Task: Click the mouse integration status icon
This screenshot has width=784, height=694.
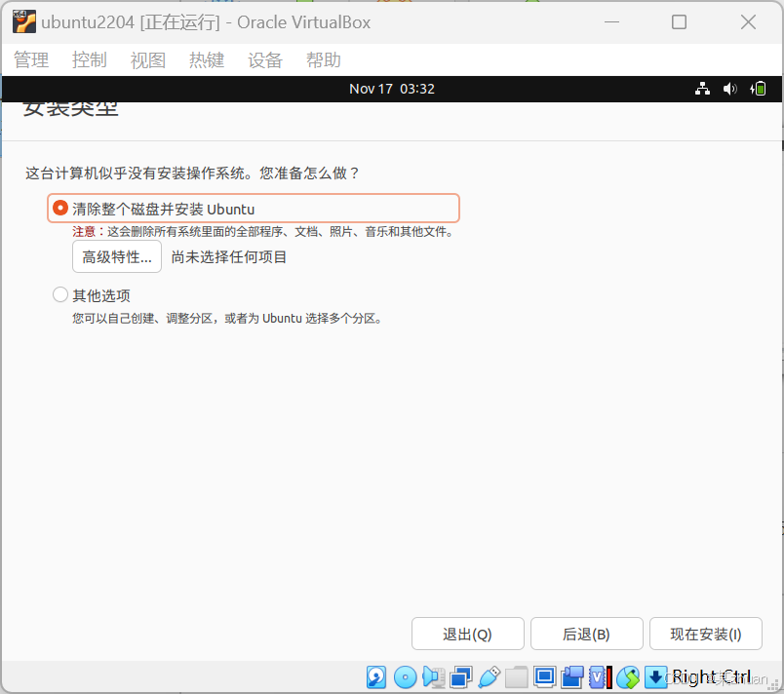Action: click(x=629, y=677)
